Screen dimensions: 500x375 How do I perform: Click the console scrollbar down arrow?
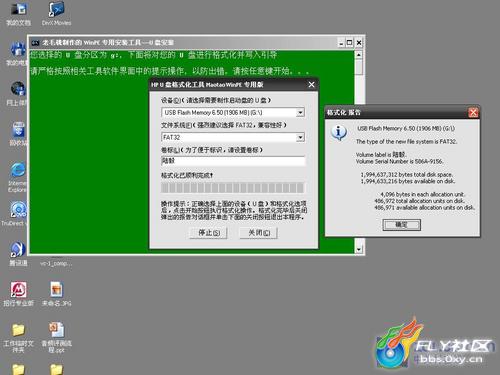(x=359, y=249)
